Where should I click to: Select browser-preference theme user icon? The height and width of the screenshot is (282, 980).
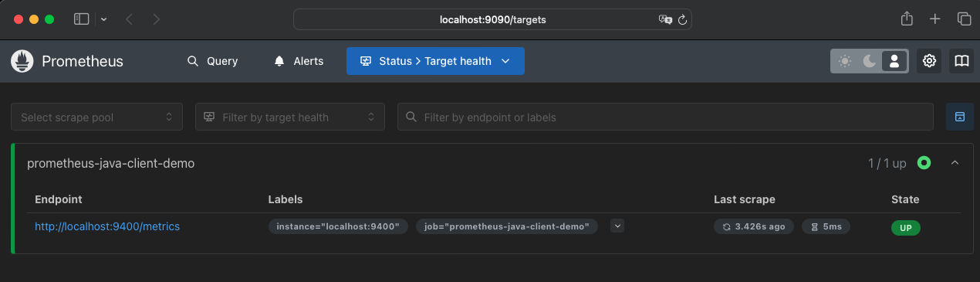pos(894,61)
